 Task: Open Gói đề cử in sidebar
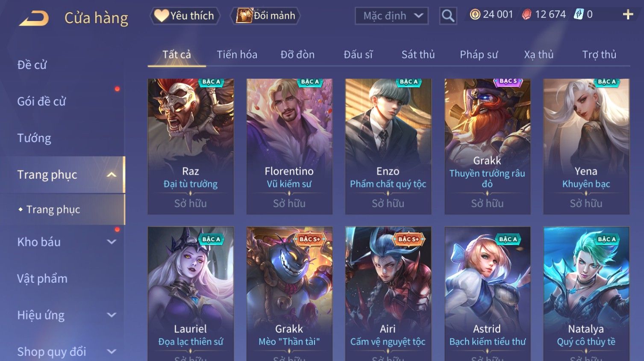(x=41, y=101)
